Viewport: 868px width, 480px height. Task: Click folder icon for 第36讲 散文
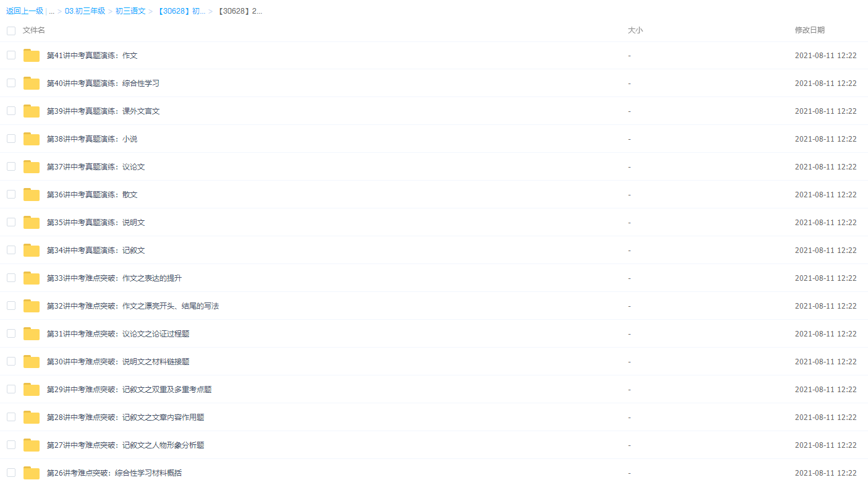point(32,195)
